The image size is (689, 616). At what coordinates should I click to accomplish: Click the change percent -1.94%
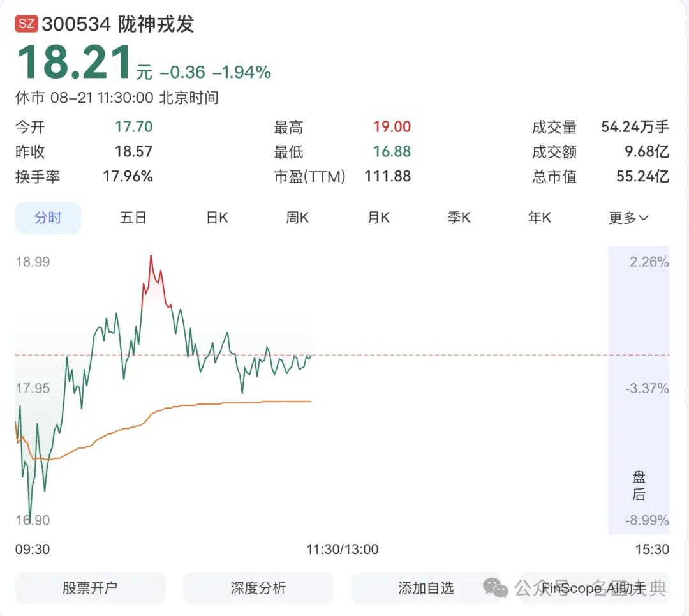coord(241,73)
